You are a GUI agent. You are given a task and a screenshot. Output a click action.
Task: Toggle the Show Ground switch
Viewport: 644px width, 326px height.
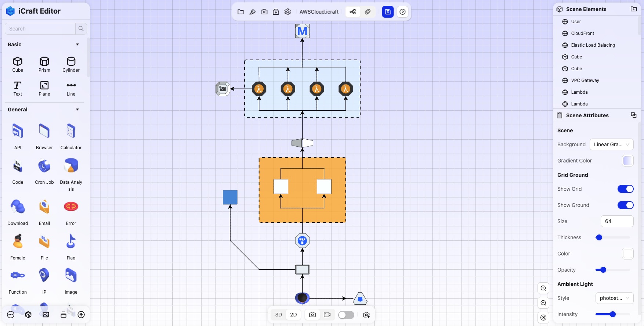tap(626, 205)
